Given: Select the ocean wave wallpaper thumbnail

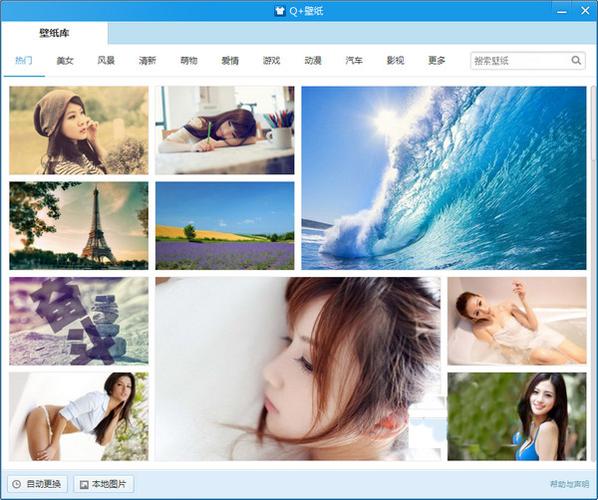Looking at the screenshot, I should point(444,178).
